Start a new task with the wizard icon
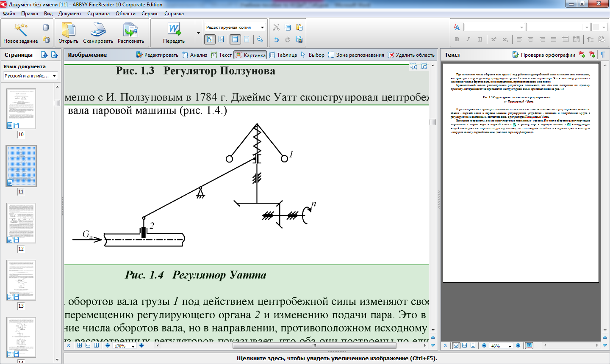 20,33
